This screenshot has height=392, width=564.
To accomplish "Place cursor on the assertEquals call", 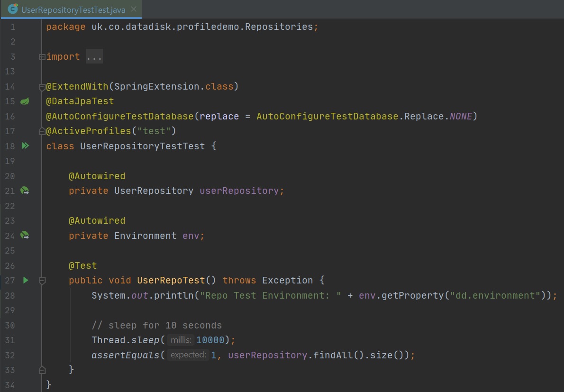I will click(125, 355).
